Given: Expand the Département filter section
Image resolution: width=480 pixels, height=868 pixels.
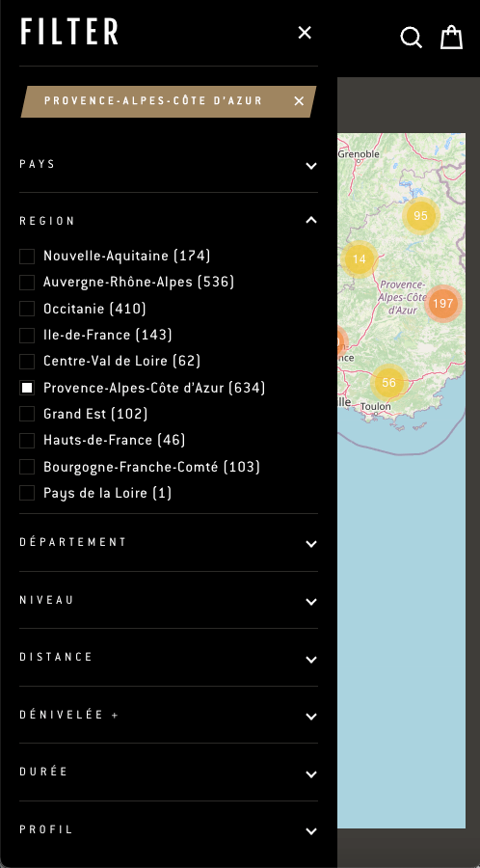Looking at the screenshot, I should coord(169,543).
